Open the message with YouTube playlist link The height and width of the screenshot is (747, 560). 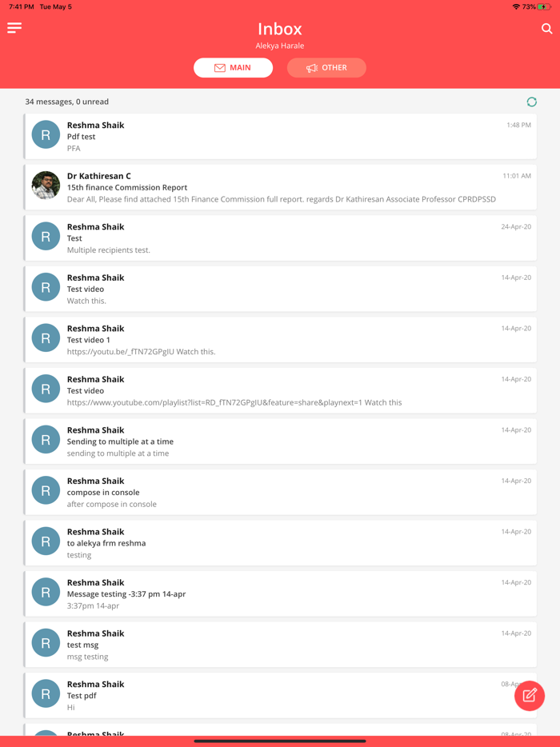[x=280, y=390]
